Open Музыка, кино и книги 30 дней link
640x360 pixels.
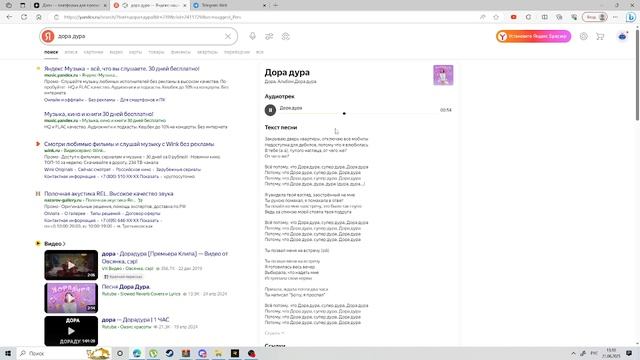[x=99, y=114]
